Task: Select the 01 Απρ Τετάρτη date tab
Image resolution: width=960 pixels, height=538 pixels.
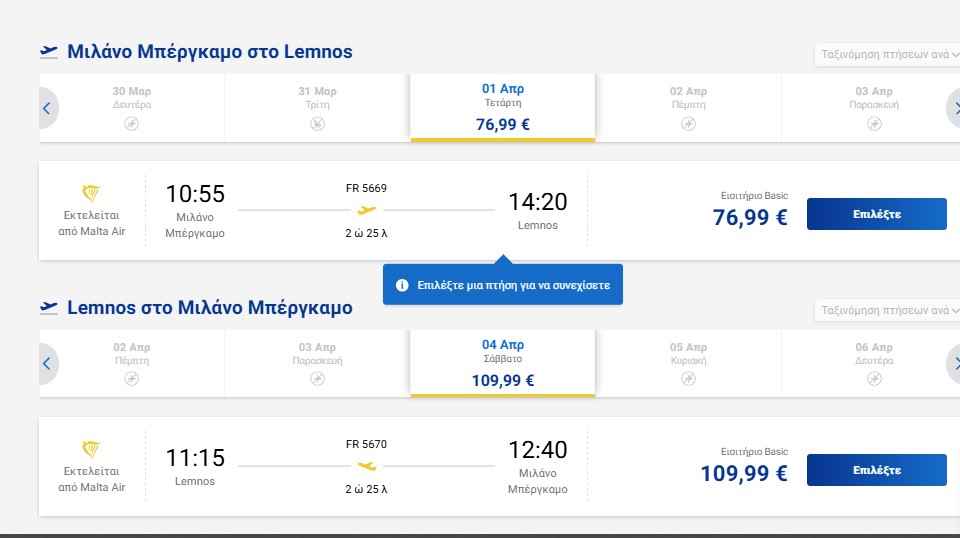Action: [502, 107]
